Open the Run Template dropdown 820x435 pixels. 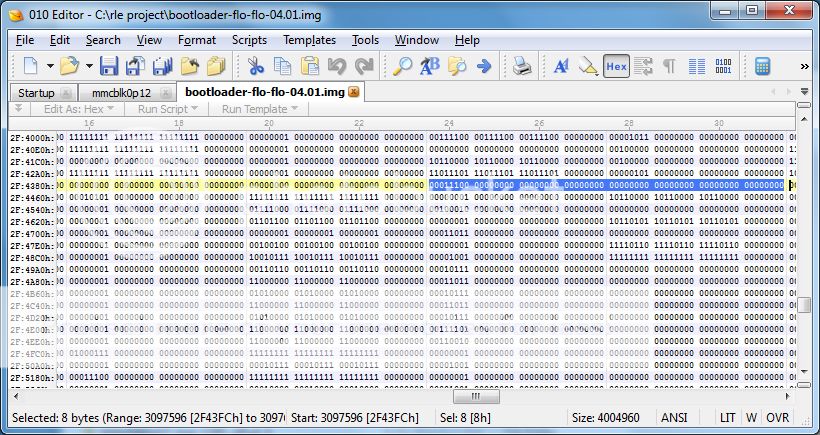click(x=260, y=109)
